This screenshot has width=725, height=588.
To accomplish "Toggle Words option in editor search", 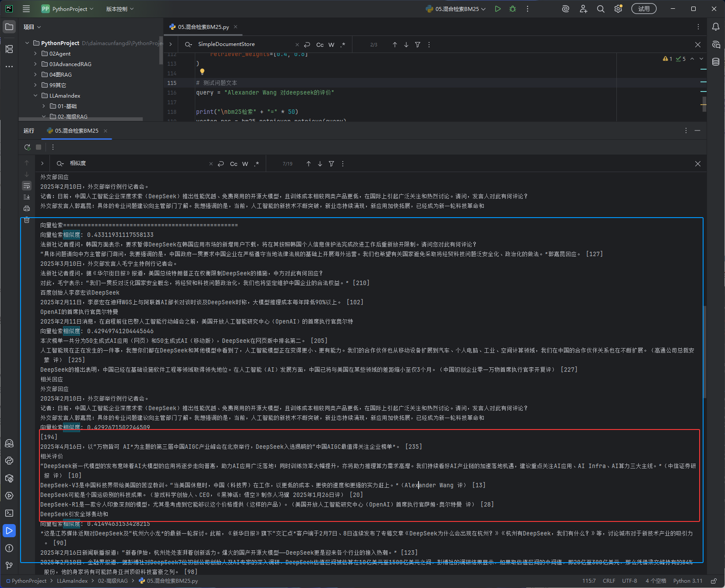I will pyautogui.click(x=331, y=45).
